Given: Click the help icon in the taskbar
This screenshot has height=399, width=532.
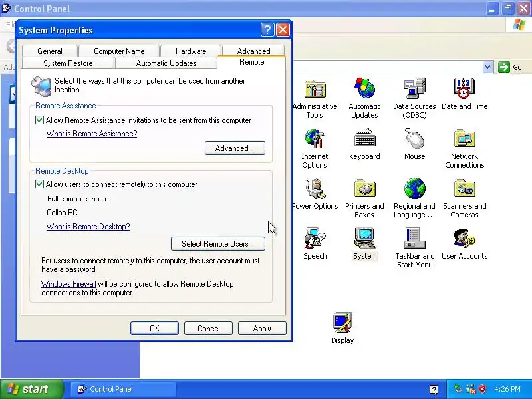Looking at the screenshot, I should coord(434,389).
